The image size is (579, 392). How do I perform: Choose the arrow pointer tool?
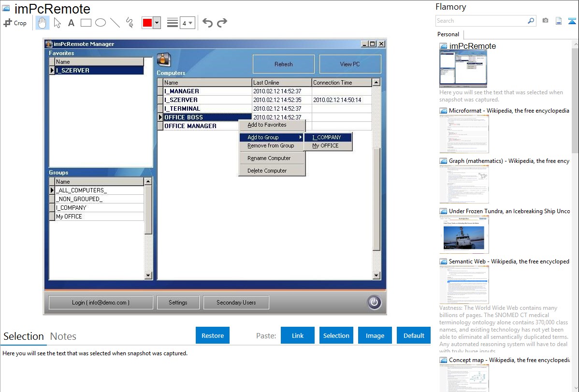coord(57,23)
